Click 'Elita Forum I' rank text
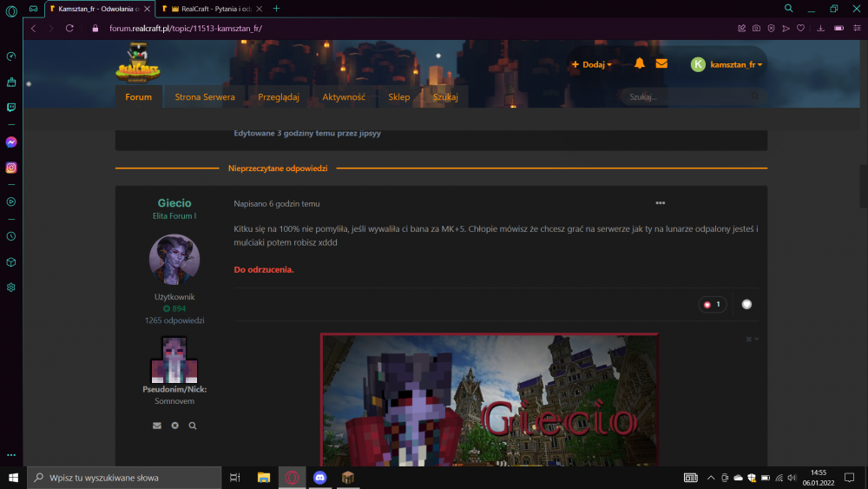This screenshot has width=868, height=489. point(174,216)
